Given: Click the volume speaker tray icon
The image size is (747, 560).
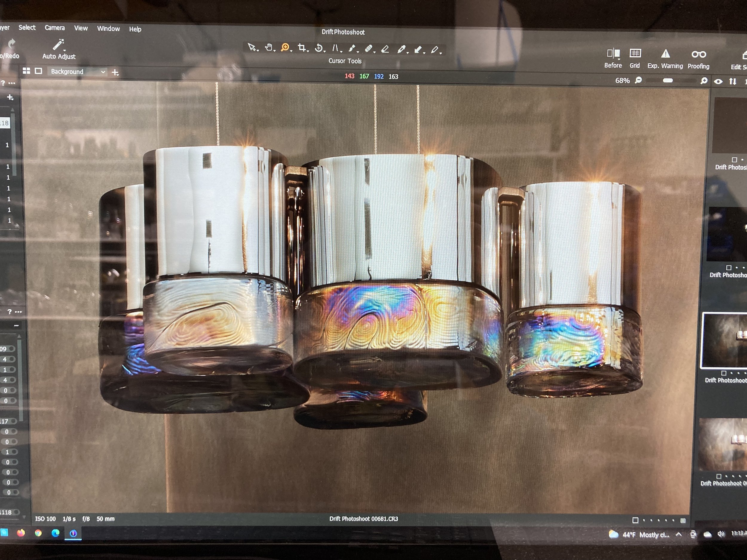Looking at the screenshot, I should tap(721, 534).
